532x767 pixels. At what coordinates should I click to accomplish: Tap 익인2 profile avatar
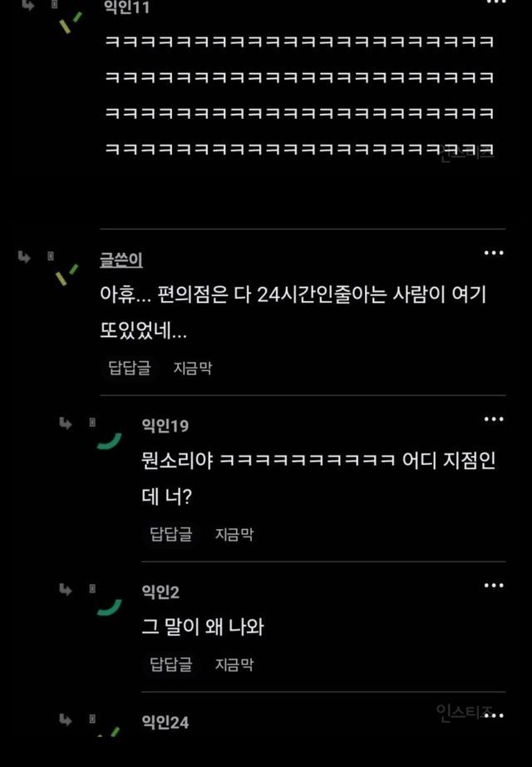click(110, 607)
